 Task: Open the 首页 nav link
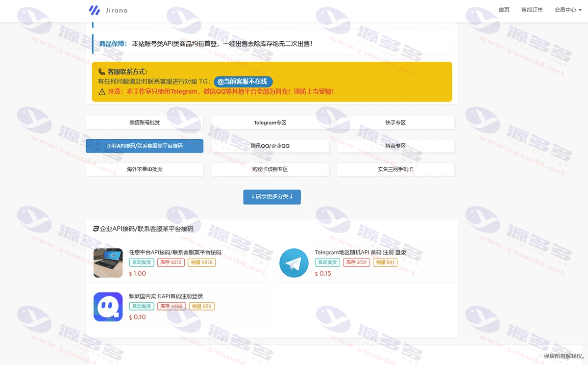click(504, 10)
